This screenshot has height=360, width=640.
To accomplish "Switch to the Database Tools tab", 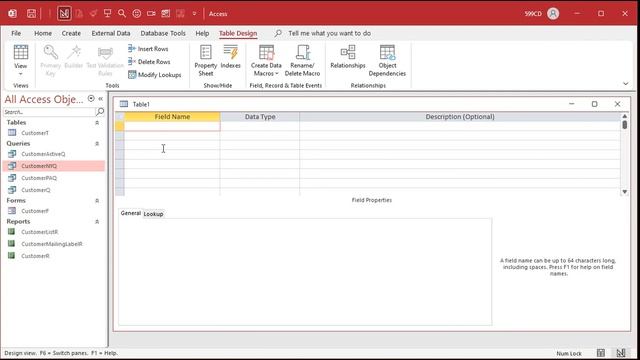I will (x=163, y=33).
